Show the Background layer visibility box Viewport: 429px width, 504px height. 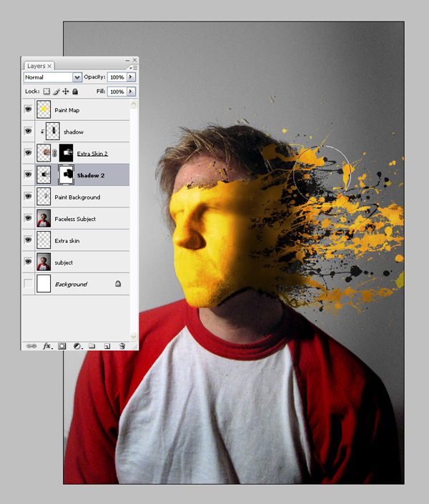29,284
